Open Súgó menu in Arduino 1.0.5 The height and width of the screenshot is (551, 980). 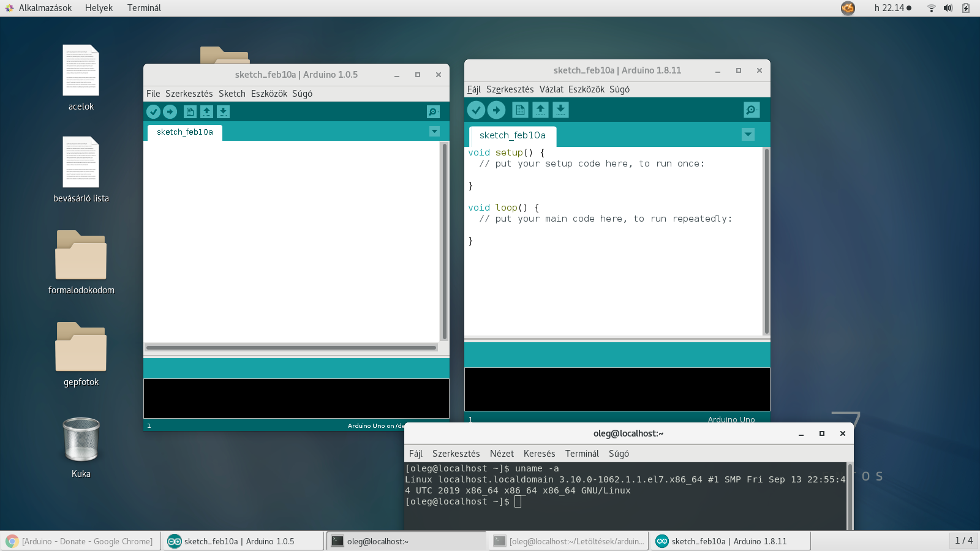(x=302, y=94)
